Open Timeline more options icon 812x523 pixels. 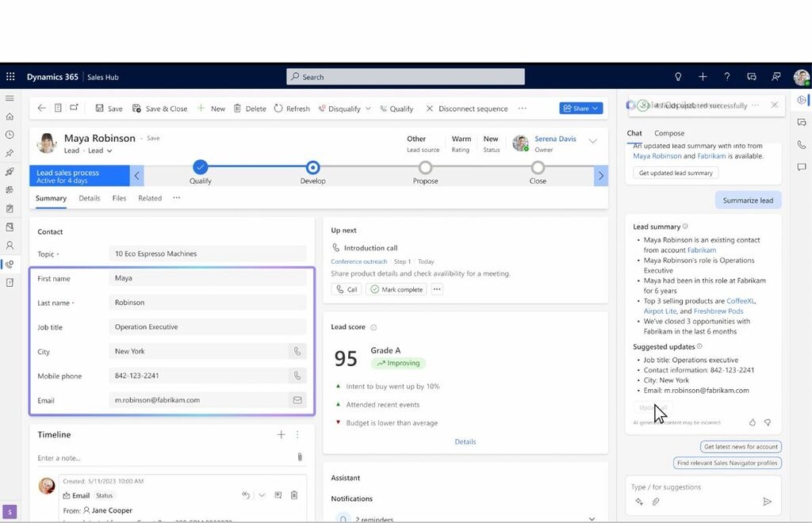coord(297,434)
